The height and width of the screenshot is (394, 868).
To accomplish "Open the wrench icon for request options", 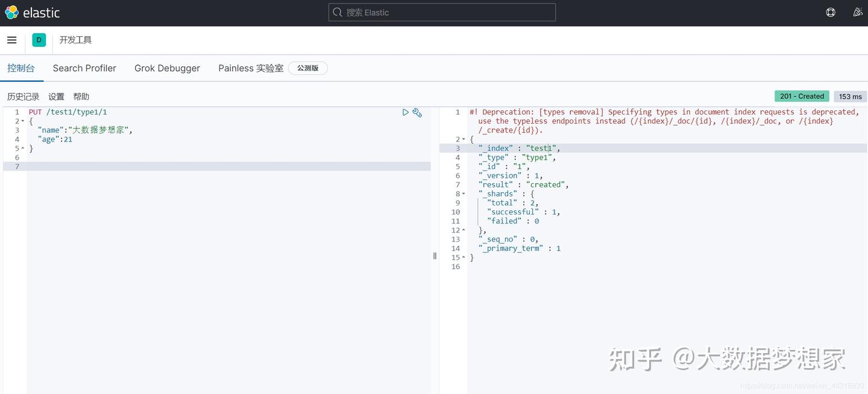I will point(418,112).
